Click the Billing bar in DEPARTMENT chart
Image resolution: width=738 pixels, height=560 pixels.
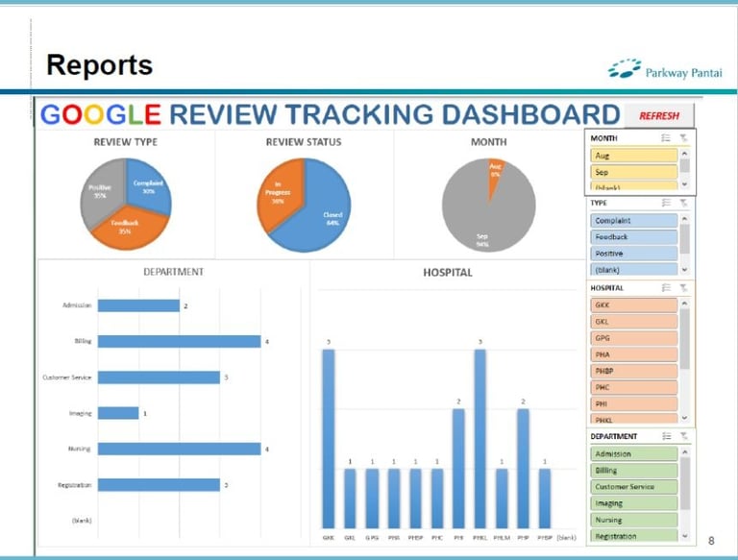180,341
